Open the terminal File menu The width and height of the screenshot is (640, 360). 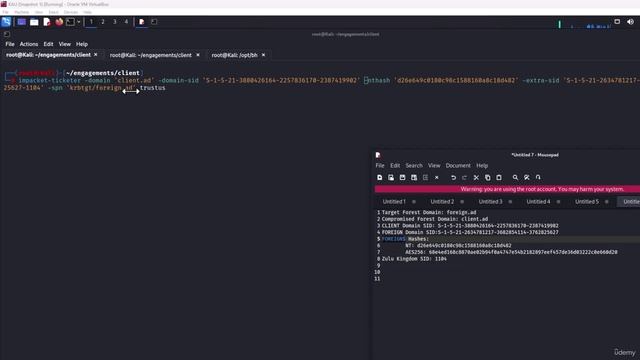point(10,44)
